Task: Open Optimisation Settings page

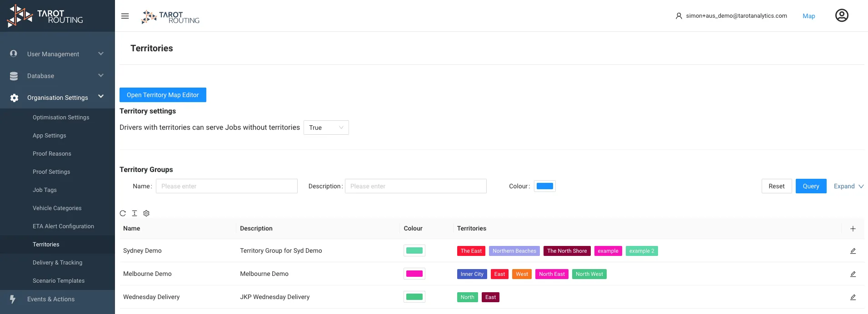Action: point(61,117)
